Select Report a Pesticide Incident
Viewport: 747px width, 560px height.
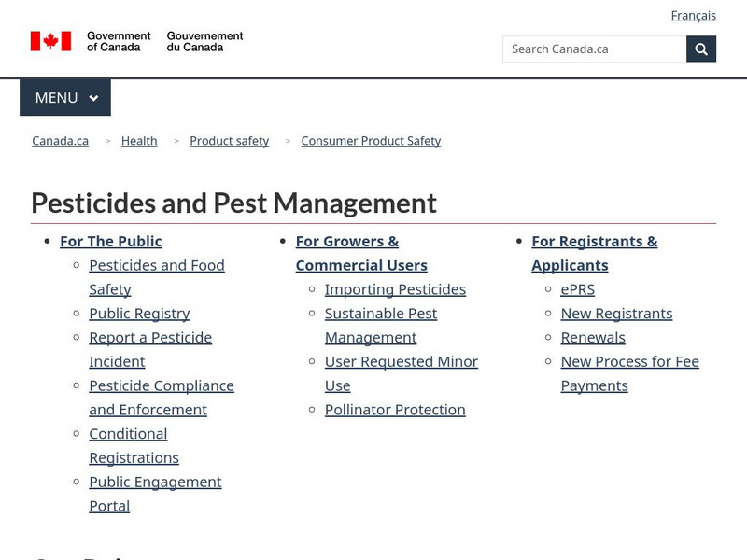click(x=149, y=349)
